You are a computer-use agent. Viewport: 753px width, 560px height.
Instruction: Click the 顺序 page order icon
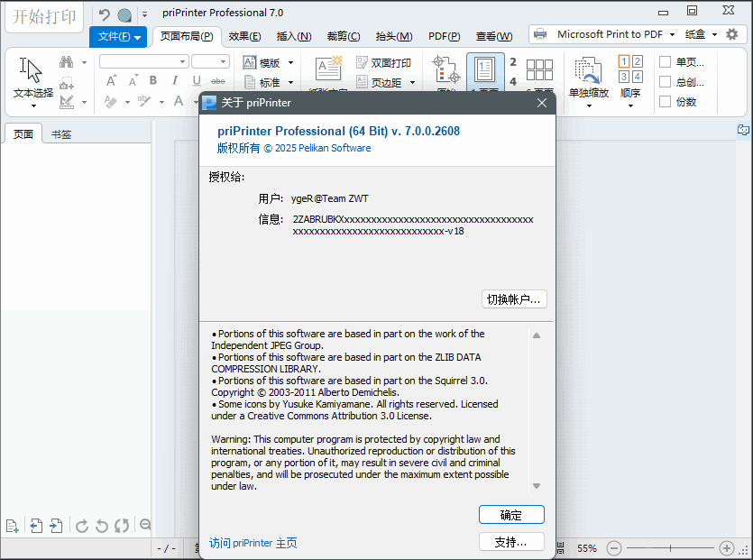tap(630, 78)
